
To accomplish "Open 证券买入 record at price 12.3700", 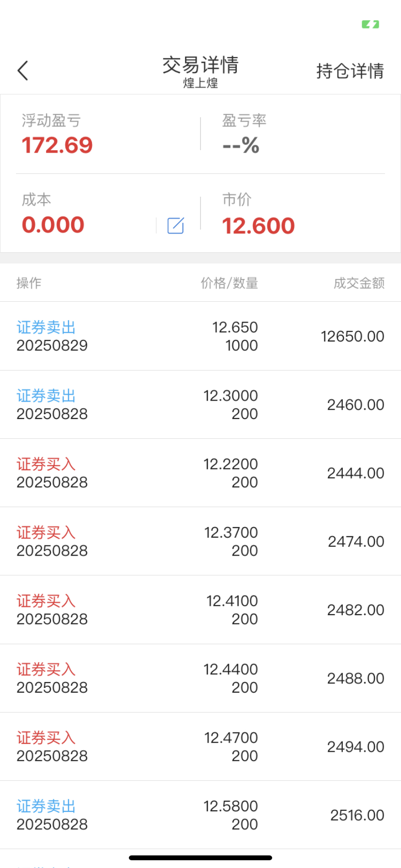I will 200,541.
